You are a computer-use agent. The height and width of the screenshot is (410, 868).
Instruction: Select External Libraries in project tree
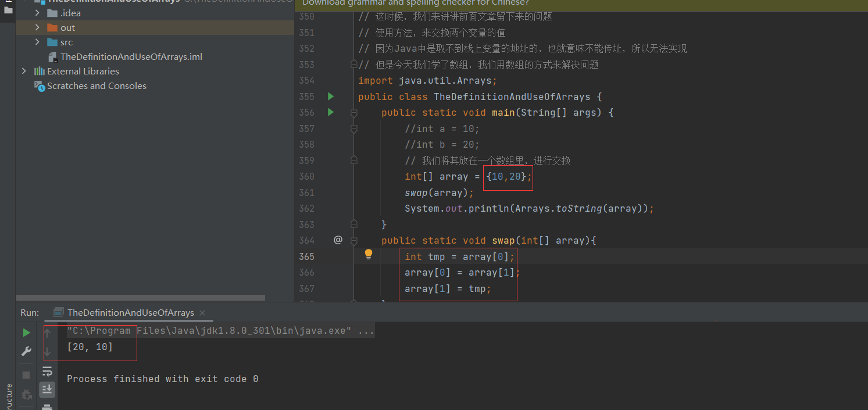[x=83, y=71]
